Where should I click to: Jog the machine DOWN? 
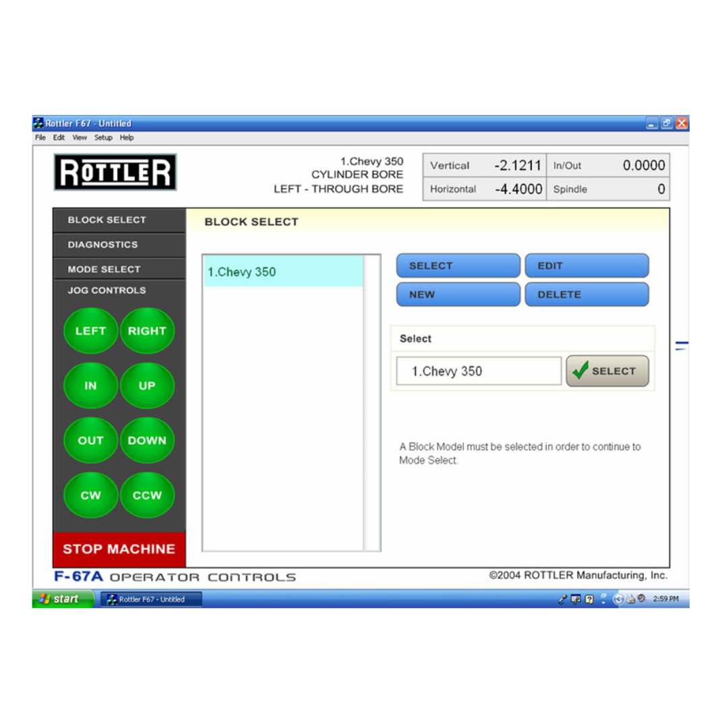147,441
